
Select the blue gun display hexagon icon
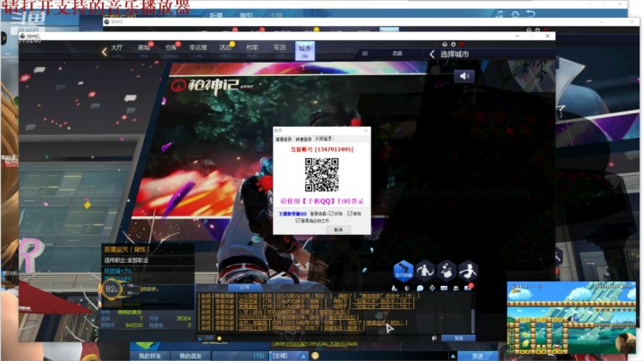(x=403, y=271)
